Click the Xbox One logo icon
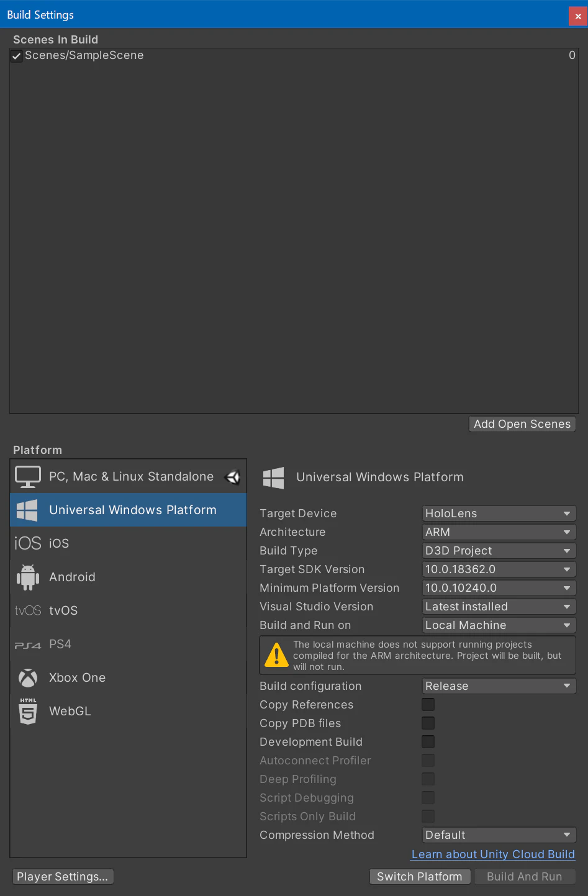The height and width of the screenshot is (896, 588). pos(28,678)
